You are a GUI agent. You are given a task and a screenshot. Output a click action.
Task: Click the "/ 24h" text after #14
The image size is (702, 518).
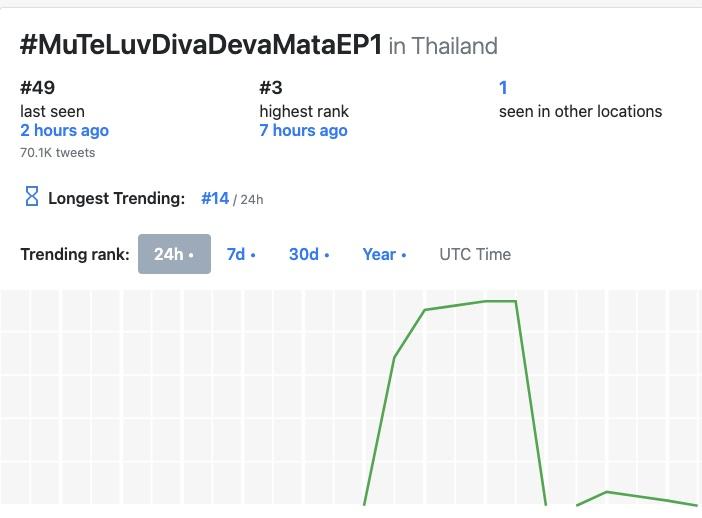point(248,199)
